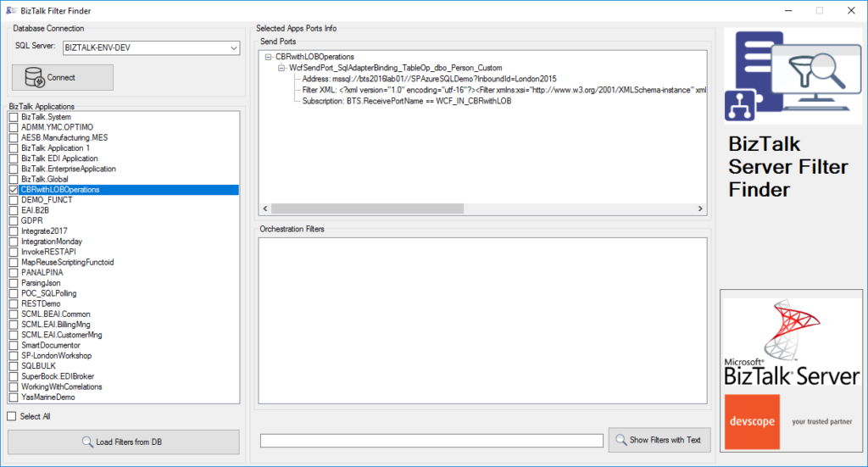Click the Connect button
868x467 pixels.
(x=63, y=77)
